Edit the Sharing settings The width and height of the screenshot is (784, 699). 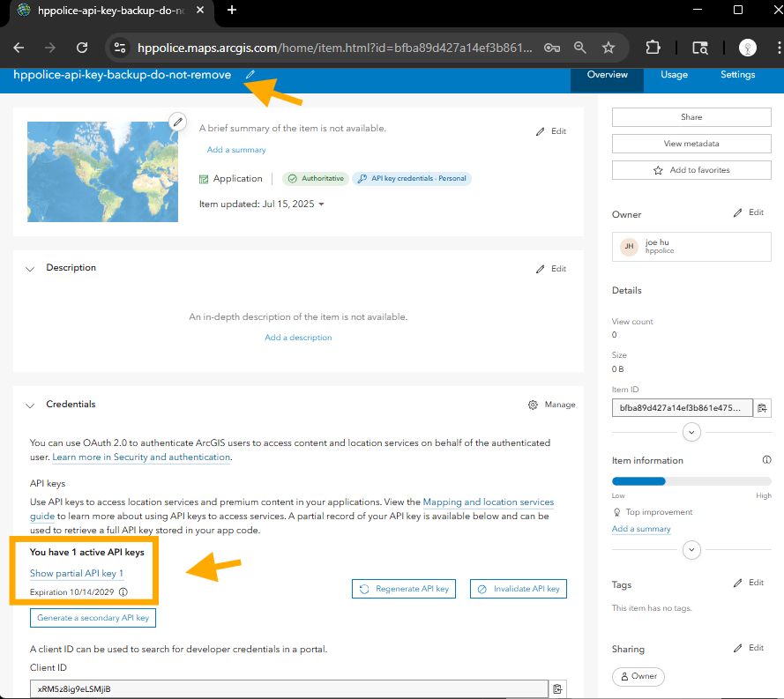pos(749,648)
